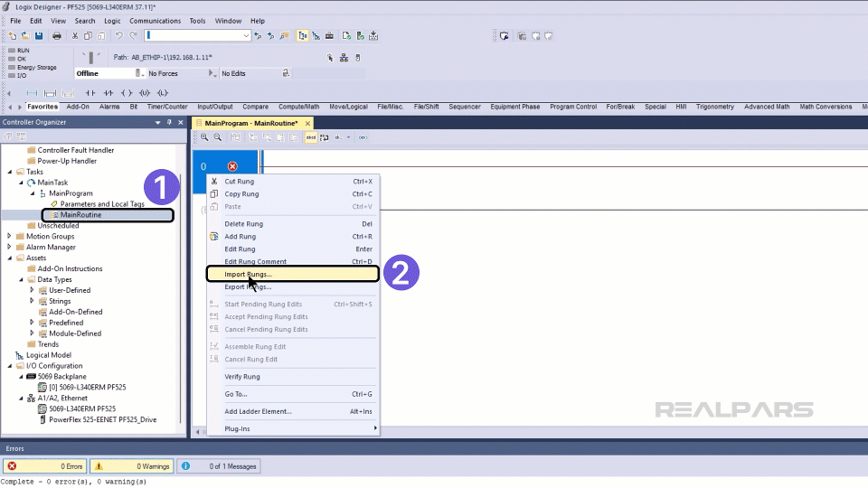Click the toolbox icon in main toolbar
The image size is (868, 488).
[x=329, y=36]
